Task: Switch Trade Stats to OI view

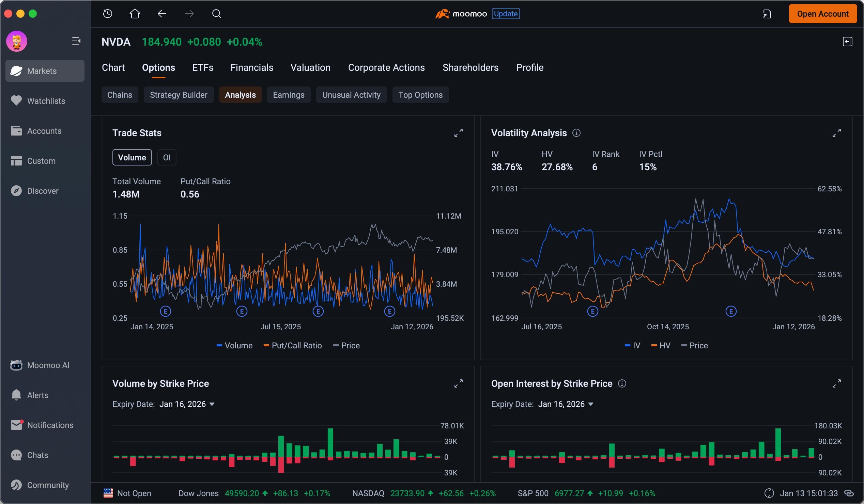Action: point(167,158)
